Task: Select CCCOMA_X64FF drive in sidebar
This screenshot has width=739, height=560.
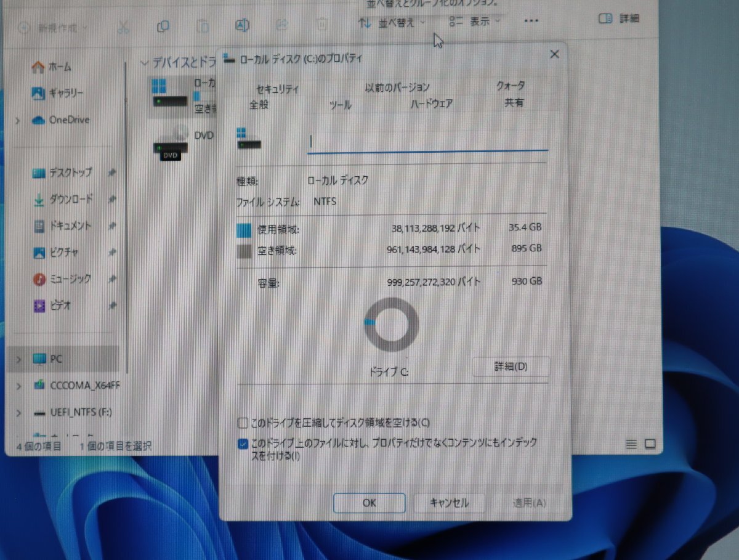Action: 76,386
